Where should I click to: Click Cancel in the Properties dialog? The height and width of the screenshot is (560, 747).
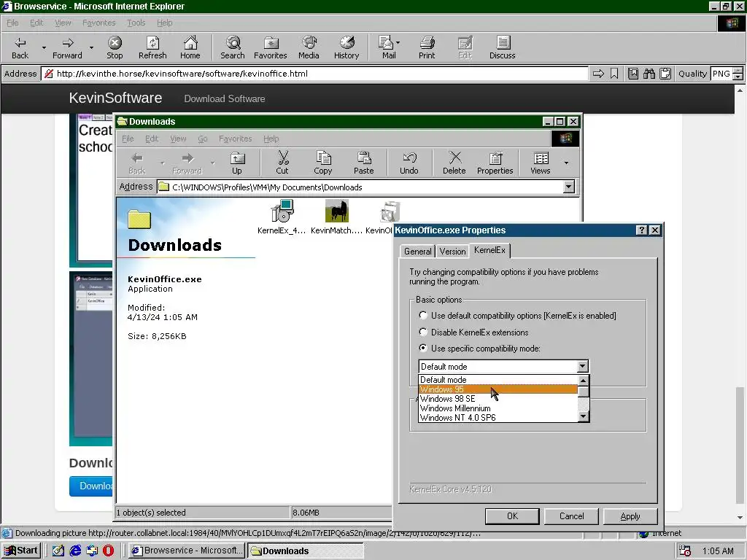[571, 516]
